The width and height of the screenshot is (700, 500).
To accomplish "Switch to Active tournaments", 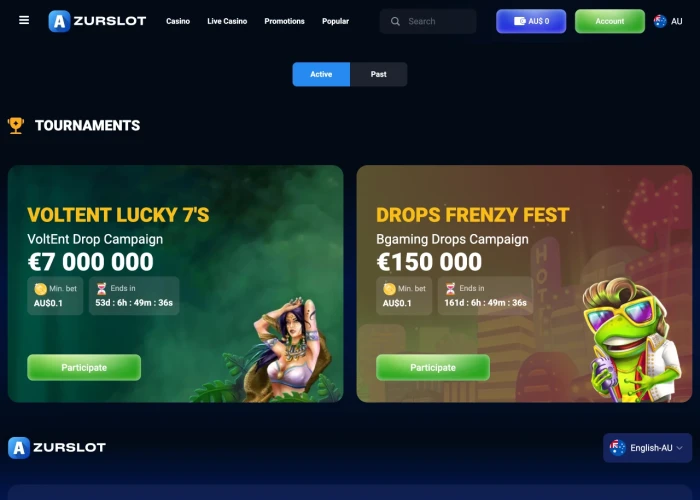I will (x=321, y=74).
